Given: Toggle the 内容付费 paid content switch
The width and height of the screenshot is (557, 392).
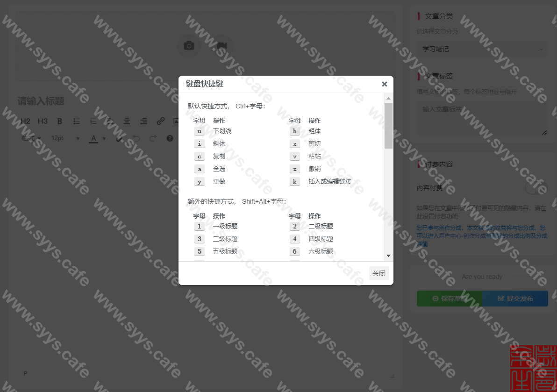Looking at the screenshot, I should [535, 188].
